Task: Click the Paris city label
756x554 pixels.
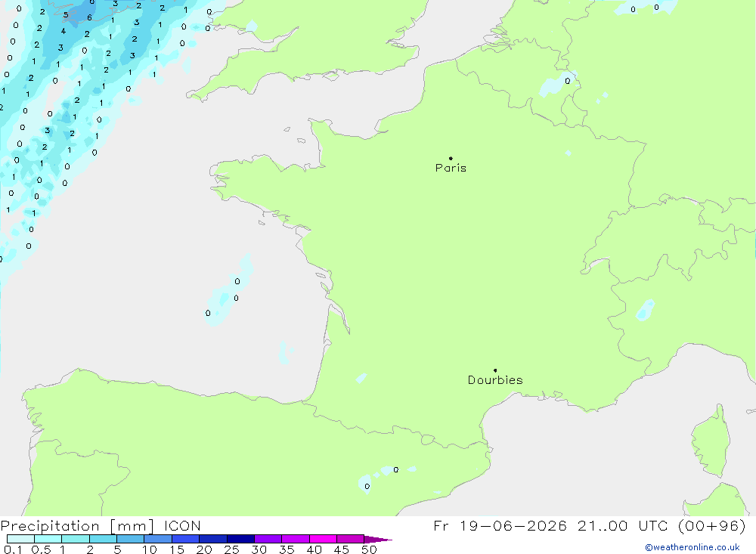Action: 451,168
